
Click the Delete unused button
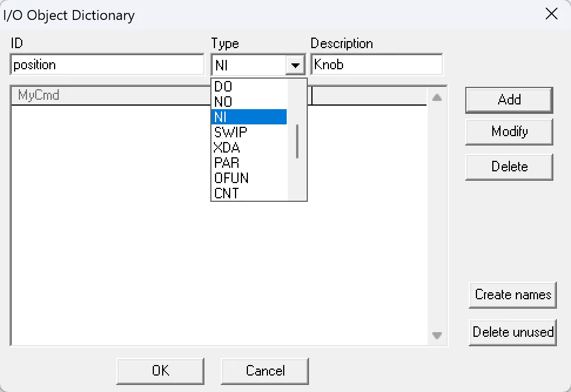pyautogui.click(x=512, y=332)
